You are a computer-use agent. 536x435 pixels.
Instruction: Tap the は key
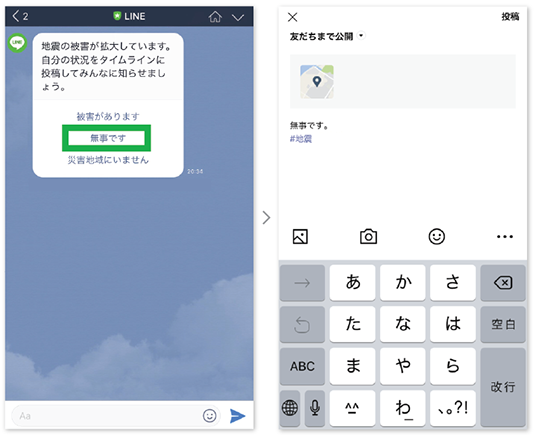(x=453, y=324)
